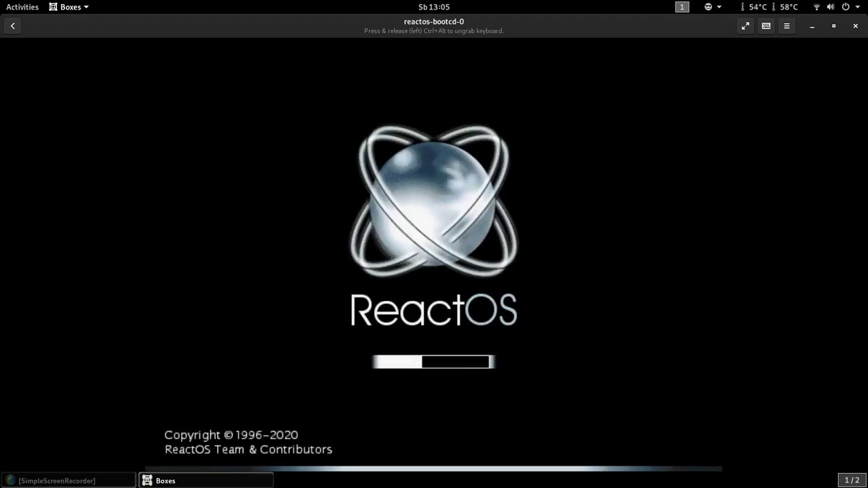This screenshot has width=868, height=488.
Task: Switch to the SimpleScreenRecorder taskbar window
Action: click(x=68, y=481)
